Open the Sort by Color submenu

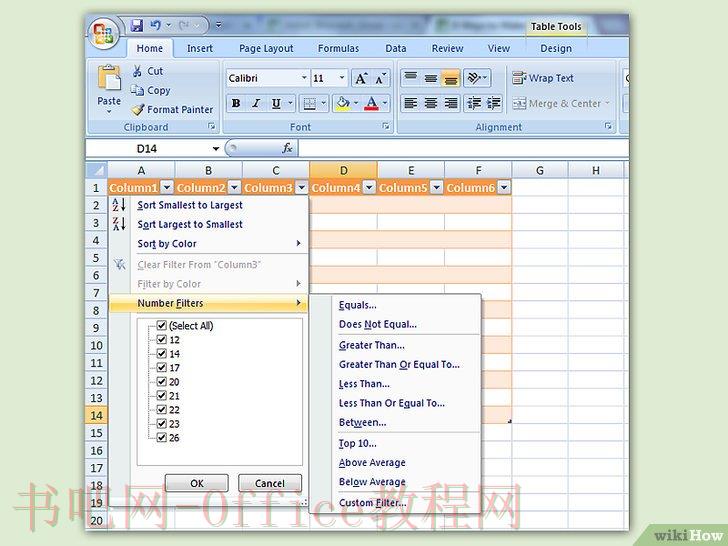click(x=208, y=243)
